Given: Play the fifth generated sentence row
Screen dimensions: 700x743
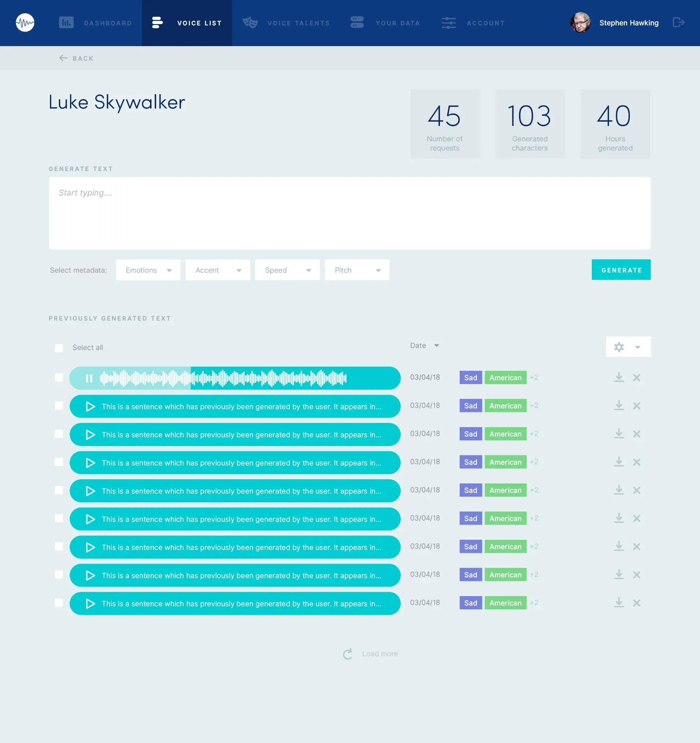Looking at the screenshot, I should point(90,491).
